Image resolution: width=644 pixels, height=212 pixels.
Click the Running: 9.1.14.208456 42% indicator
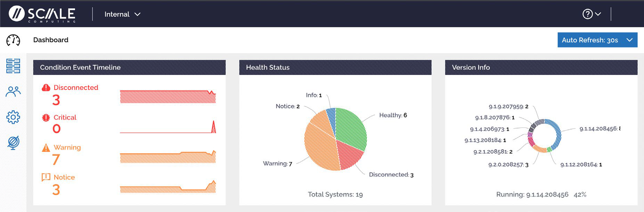(x=540, y=195)
